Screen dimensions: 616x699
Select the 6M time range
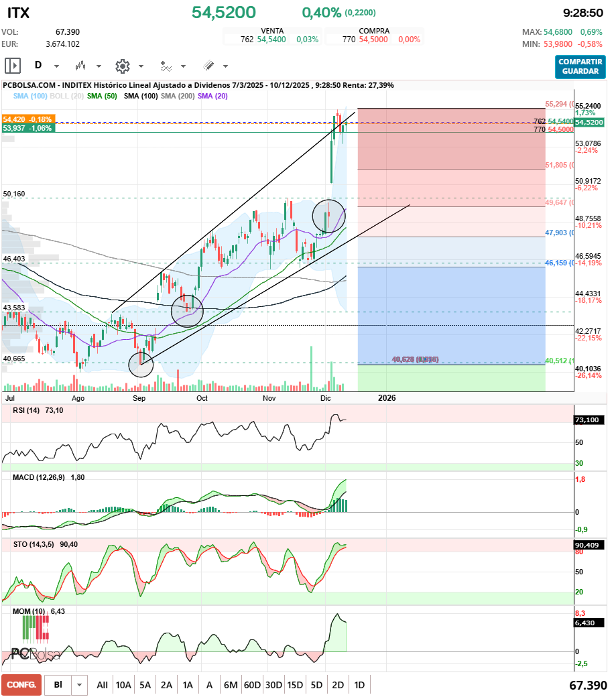coord(231,685)
